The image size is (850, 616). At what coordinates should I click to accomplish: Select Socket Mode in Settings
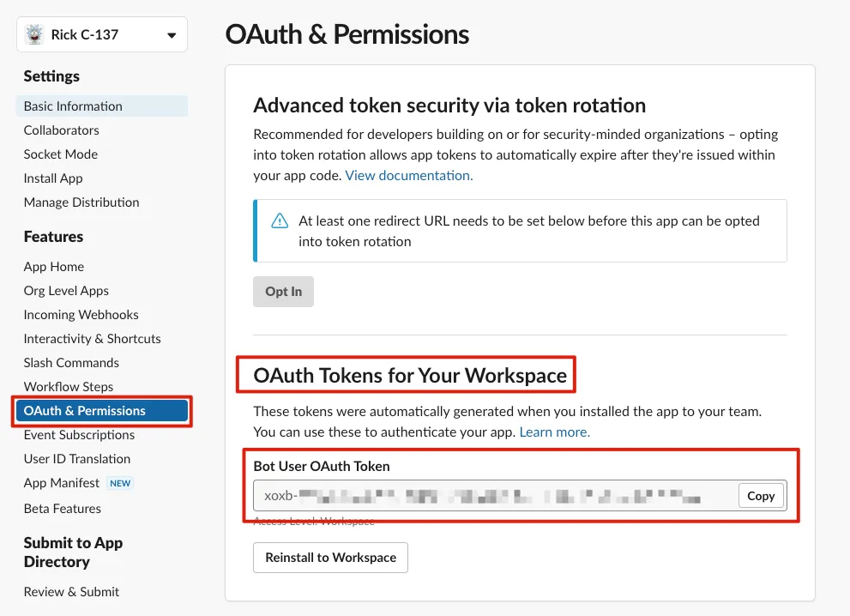(61, 154)
